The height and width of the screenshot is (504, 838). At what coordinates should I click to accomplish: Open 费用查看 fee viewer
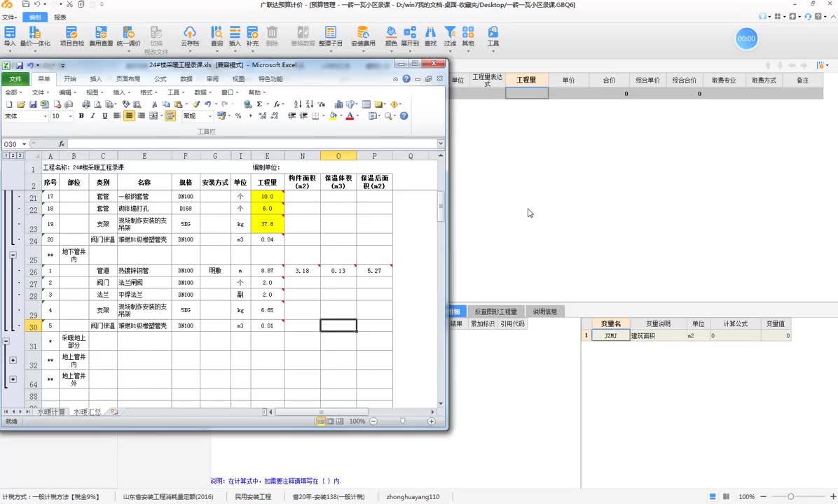101,36
